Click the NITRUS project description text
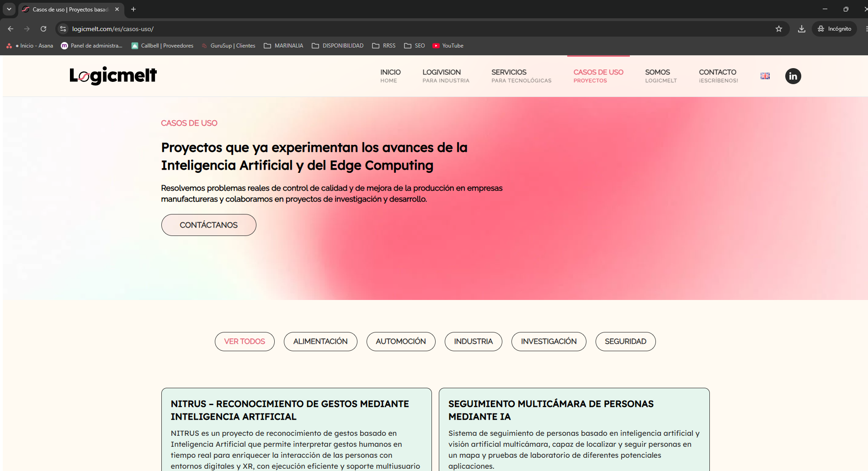Image resolution: width=868 pixels, height=471 pixels. pos(295,450)
